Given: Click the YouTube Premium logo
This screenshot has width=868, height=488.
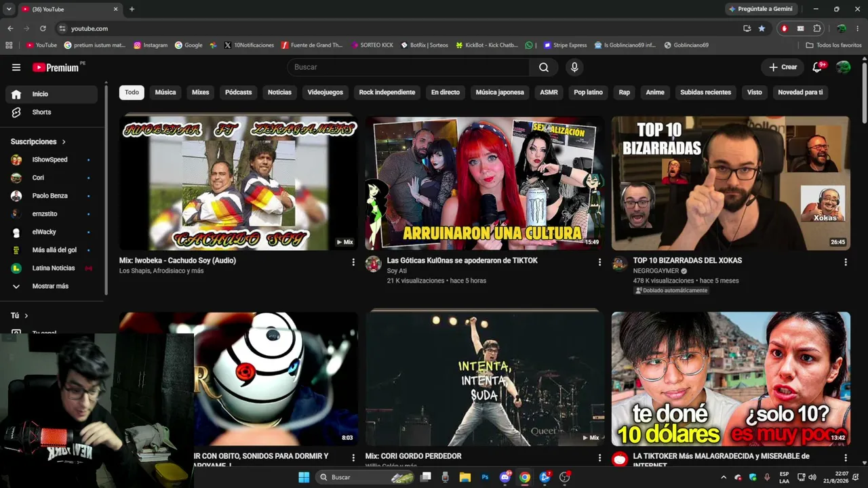Looking at the screenshot, I should [x=56, y=67].
